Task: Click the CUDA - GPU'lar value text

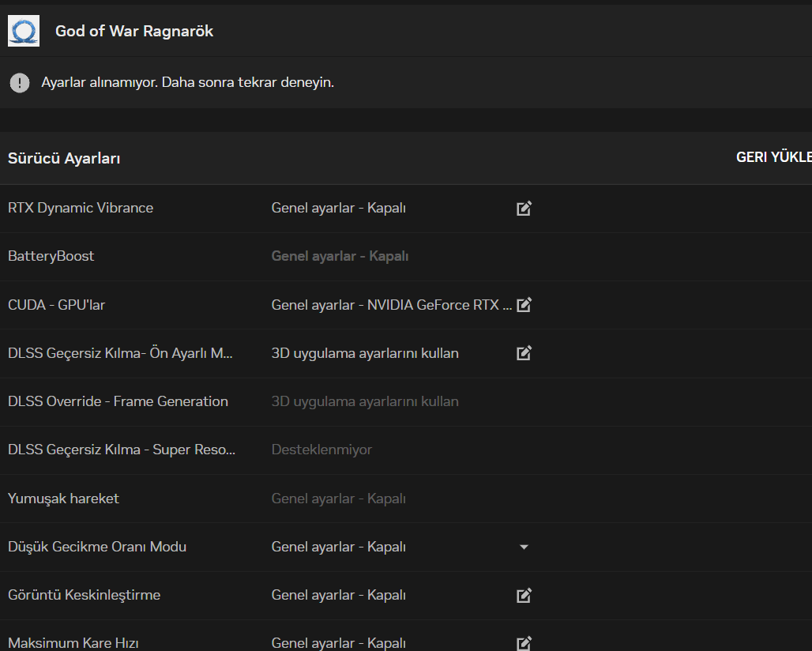Action: [391, 305]
